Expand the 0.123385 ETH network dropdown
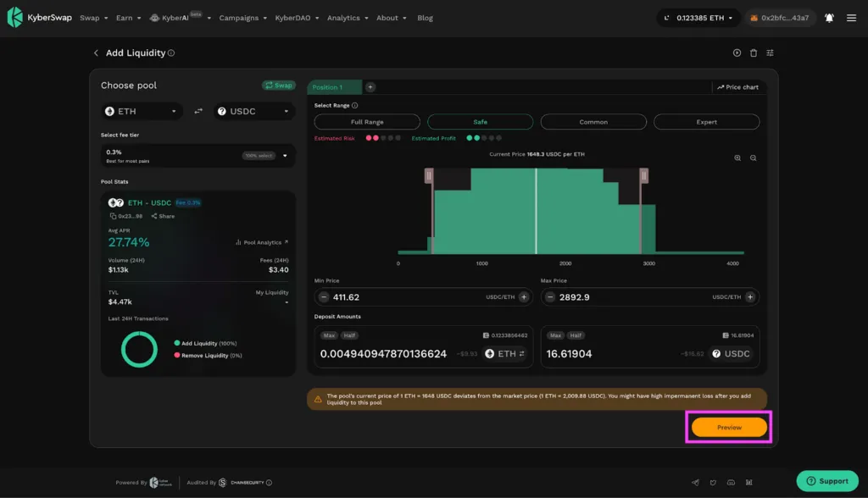Screen dimensions: 868x498 coord(698,18)
